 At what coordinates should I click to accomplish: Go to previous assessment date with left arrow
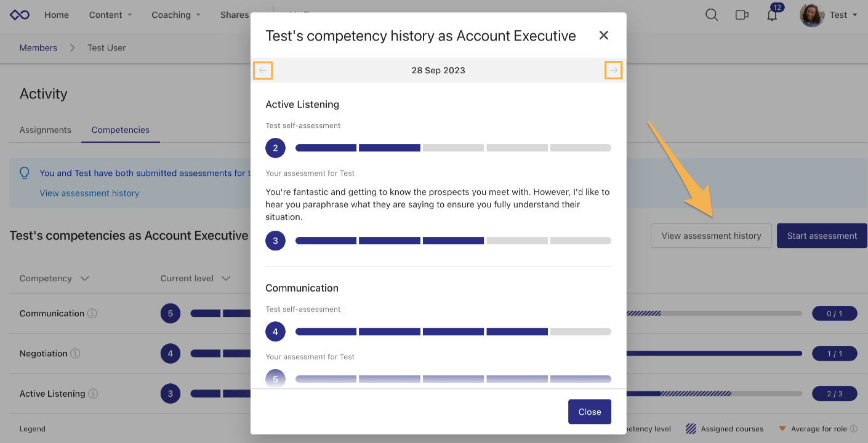pyautogui.click(x=263, y=70)
